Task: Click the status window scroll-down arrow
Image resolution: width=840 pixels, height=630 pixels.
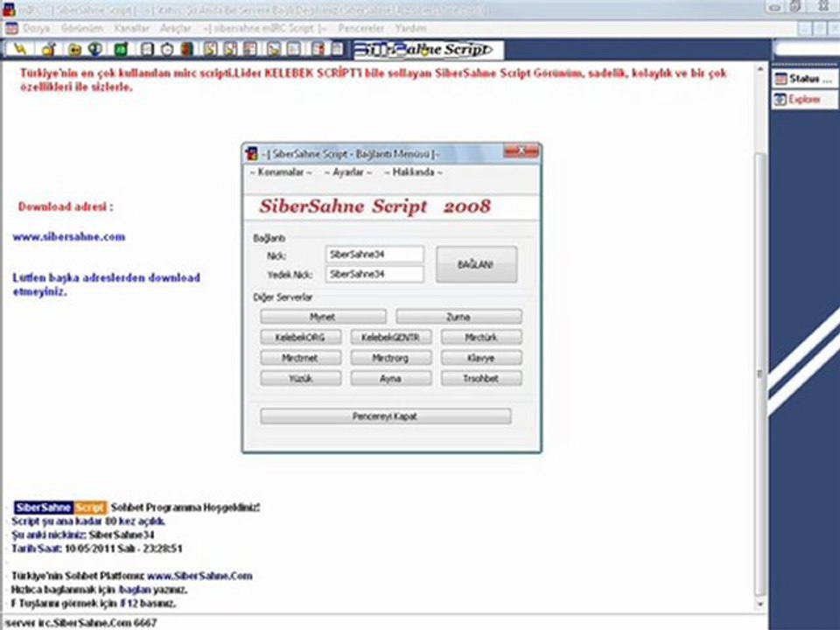Action: point(759,605)
